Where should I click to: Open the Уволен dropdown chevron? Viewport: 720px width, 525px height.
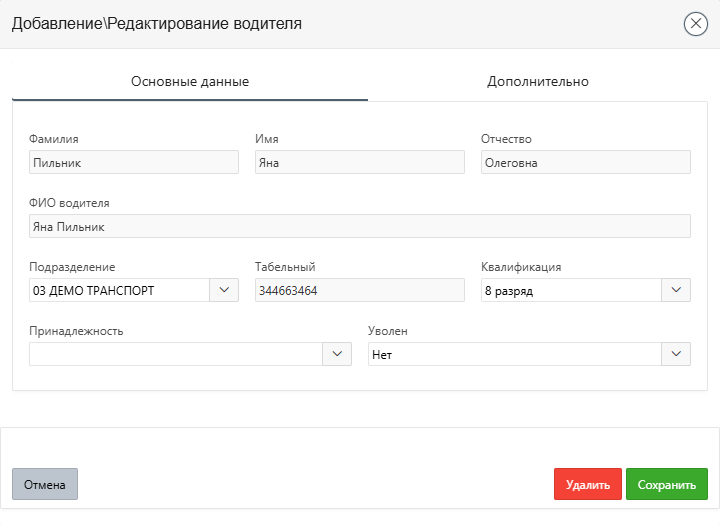(676, 354)
